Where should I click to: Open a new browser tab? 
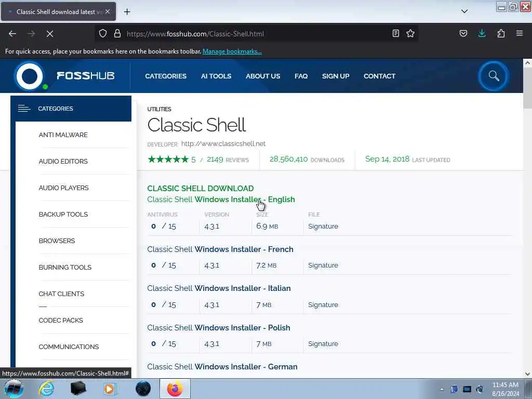(127, 12)
